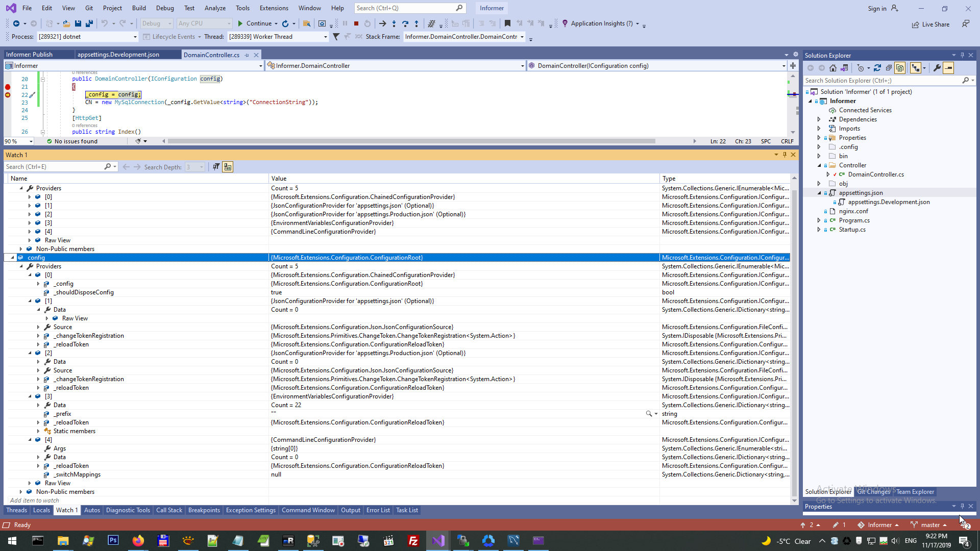Toggle Show All Files in Solution Explorer
Screen dimensions: 980x551
(900, 68)
